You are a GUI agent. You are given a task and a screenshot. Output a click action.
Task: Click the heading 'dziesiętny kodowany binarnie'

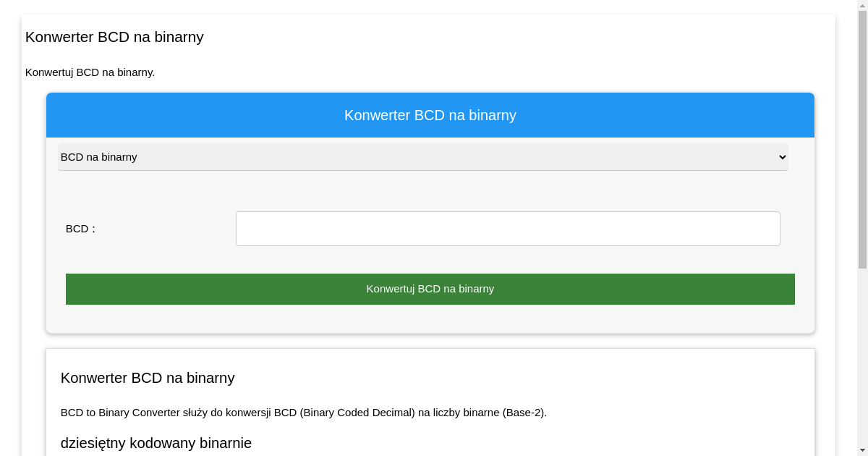click(156, 443)
